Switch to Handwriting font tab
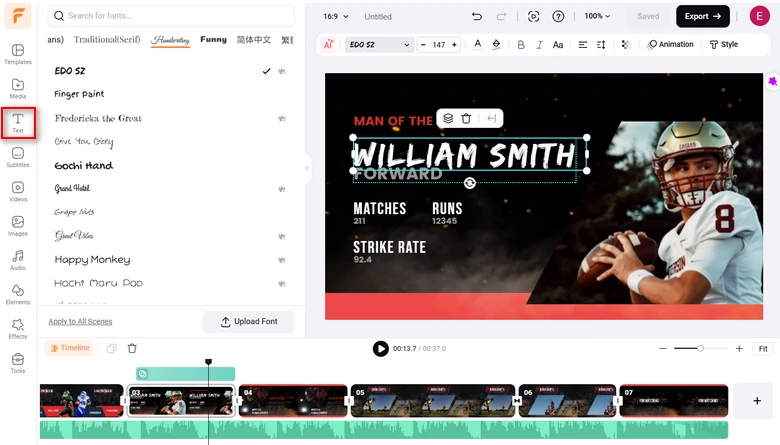 pos(170,39)
